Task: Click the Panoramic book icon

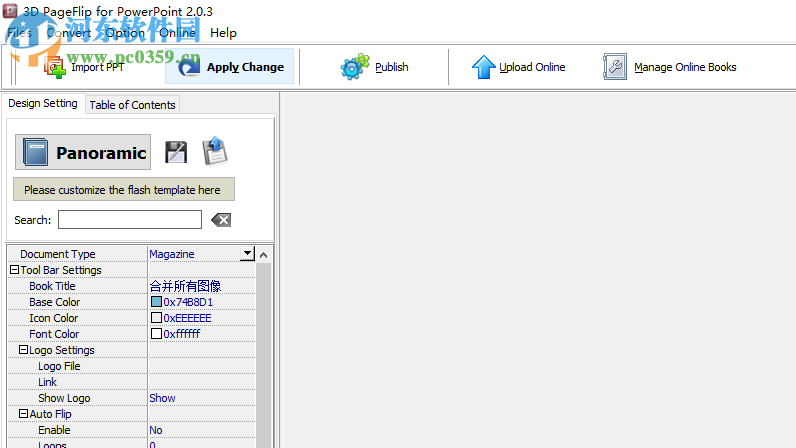Action: point(36,152)
